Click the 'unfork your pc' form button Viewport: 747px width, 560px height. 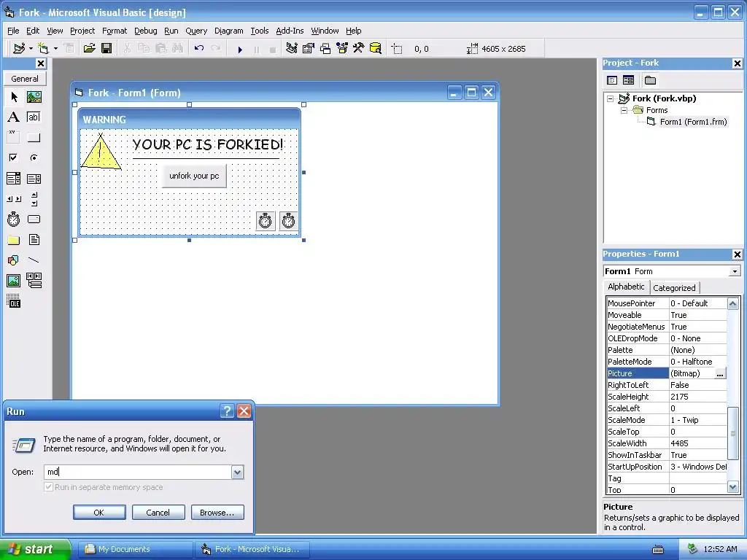point(194,176)
